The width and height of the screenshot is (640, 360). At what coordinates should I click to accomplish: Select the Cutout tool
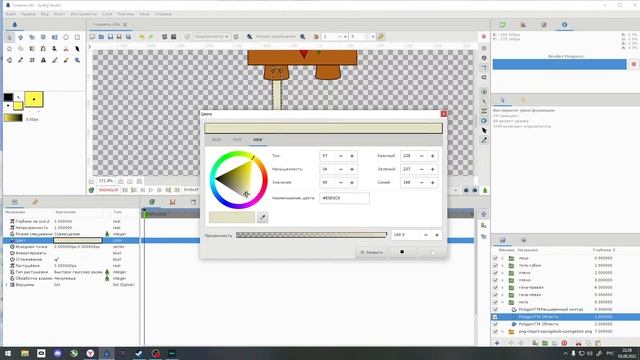(x=66, y=49)
